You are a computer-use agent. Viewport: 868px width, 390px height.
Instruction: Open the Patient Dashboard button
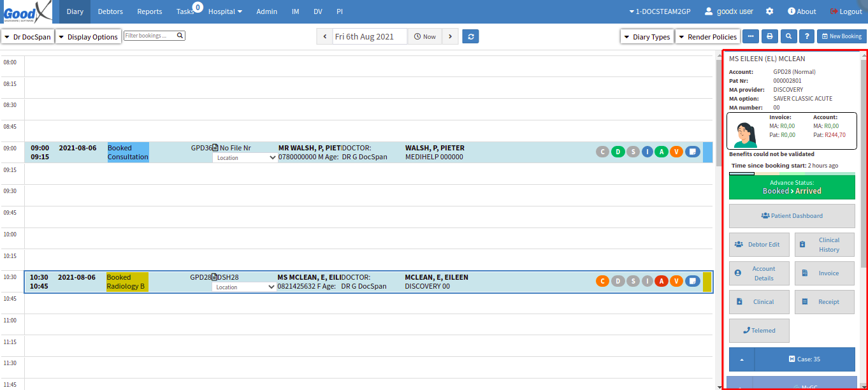point(792,216)
